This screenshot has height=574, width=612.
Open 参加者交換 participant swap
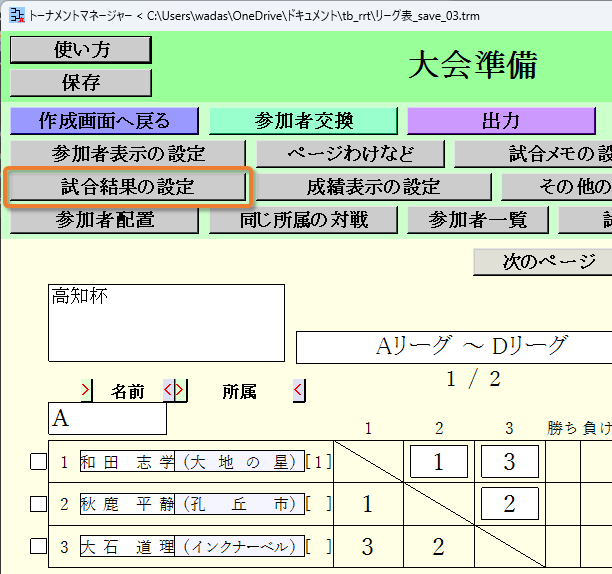pos(303,121)
